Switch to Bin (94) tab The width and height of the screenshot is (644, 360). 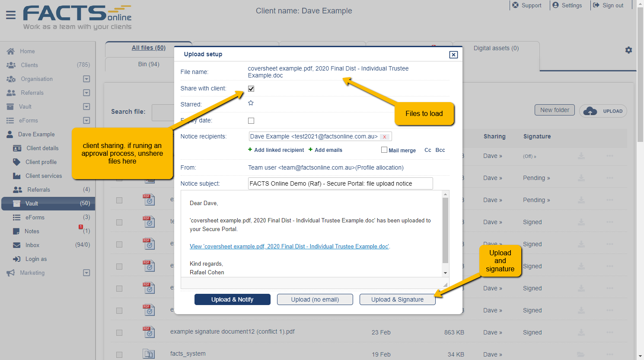click(x=148, y=64)
